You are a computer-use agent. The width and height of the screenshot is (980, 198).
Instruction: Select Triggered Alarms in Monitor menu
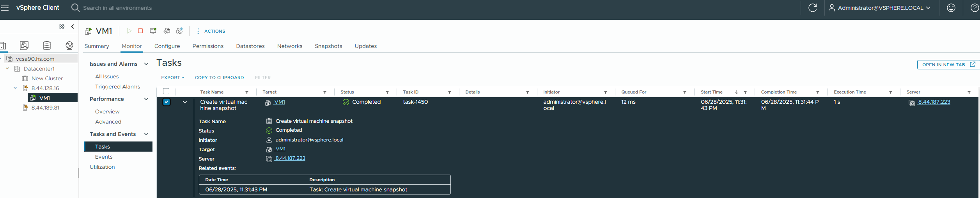(x=117, y=87)
